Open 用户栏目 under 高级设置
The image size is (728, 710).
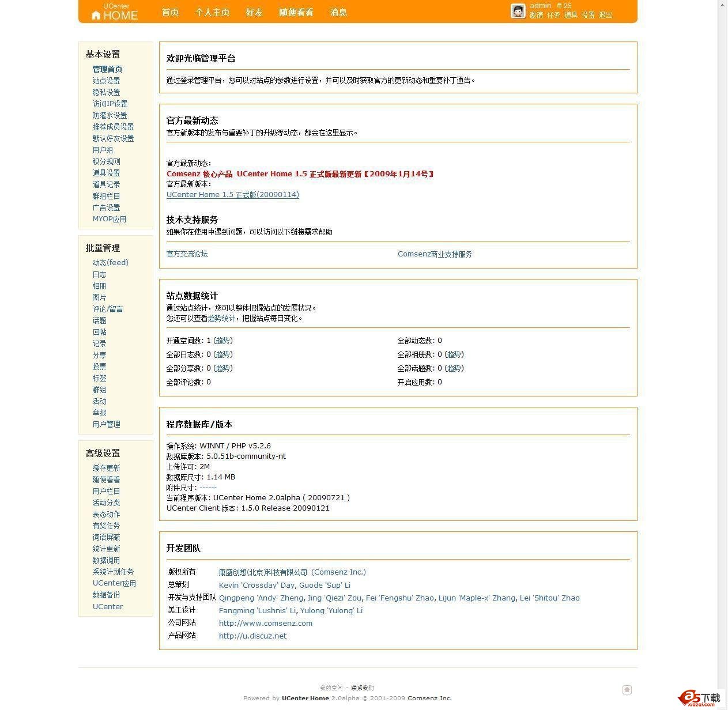pos(106,491)
